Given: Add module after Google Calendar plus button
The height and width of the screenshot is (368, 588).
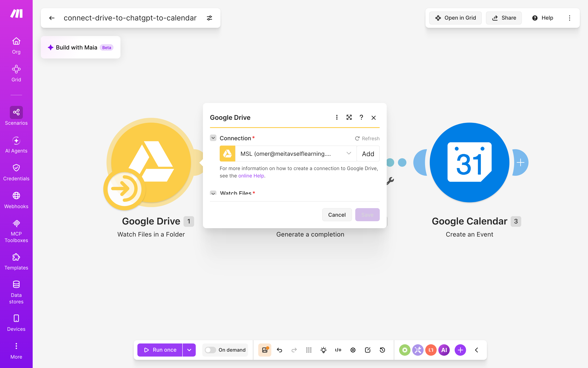Looking at the screenshot, I should [520, 162].
